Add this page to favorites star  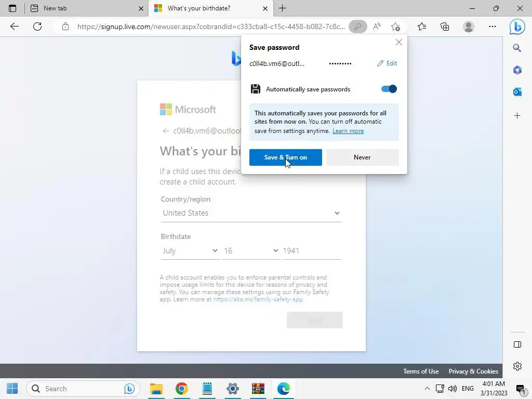pyautogui.click(x=395, y=26)
